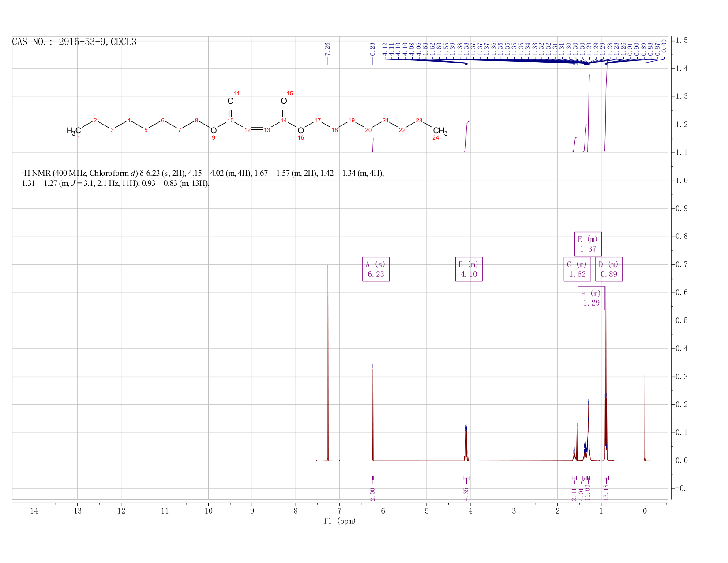This screenshot has height=563, width=728.
Task: Click the CAS NO. 2915-53-9 title text
Action: [74, 42]
